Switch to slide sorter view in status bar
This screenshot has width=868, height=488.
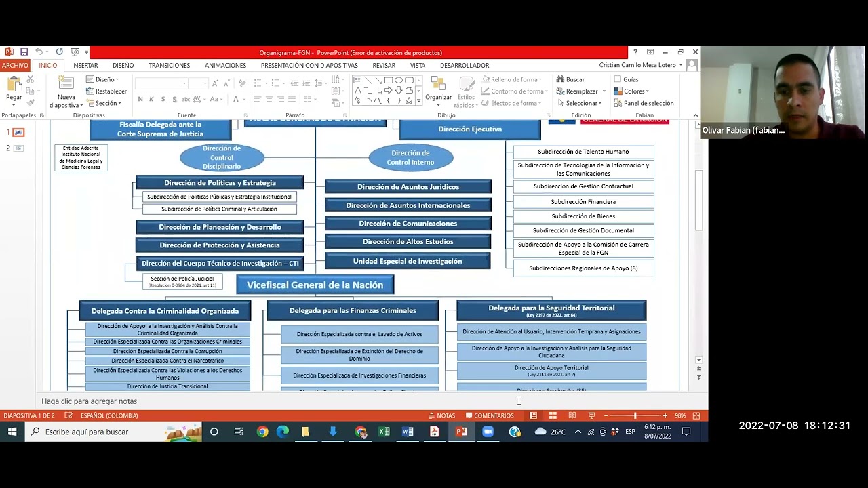pyautogui.click(x=553, y=415)
